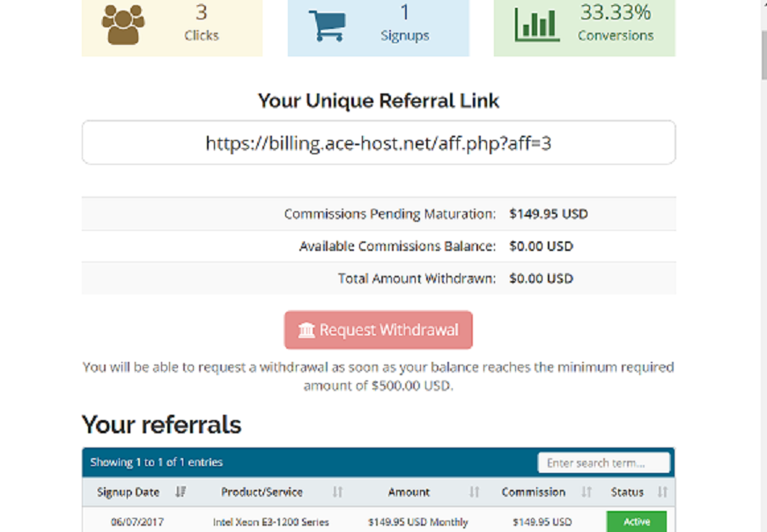Focus the referrals search term box
Viewport: 767px width, 532px height.
(603, 462)
